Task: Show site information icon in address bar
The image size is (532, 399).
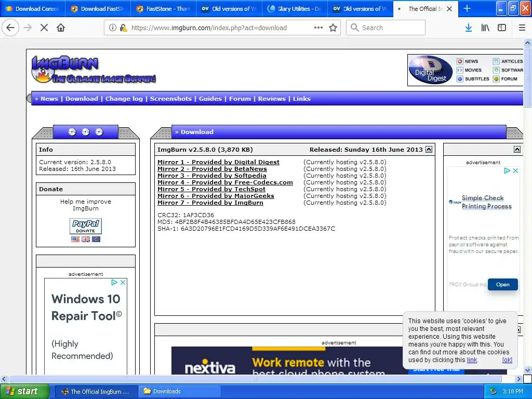Action: [113, 28]
